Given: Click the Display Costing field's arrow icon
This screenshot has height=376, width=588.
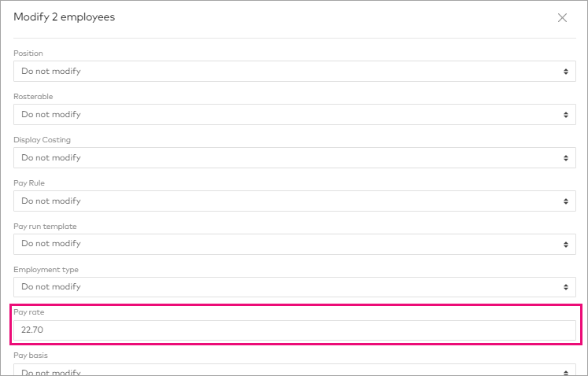Looking at the screenshot, I should pyautogui.click(x=565, y=158).
